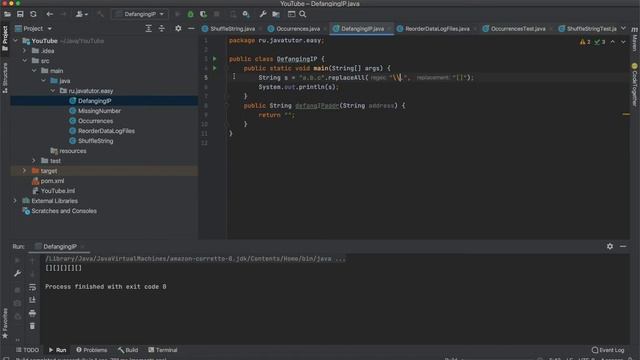Click the Project Structure icon in toolbar
The height and width of the screenshot is (360, 640).
click(276, 14)
